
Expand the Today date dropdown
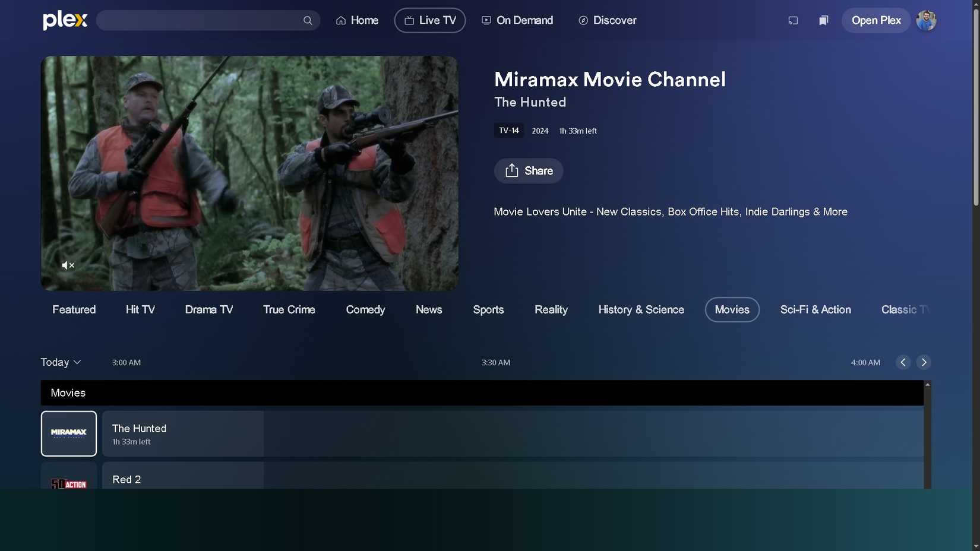[61, 362]
